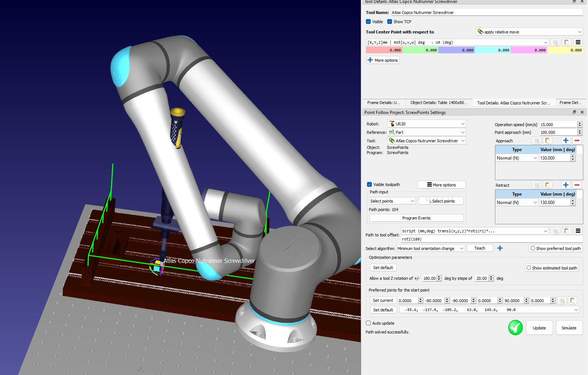Click paste icon in the Retract section

point(548,185)
